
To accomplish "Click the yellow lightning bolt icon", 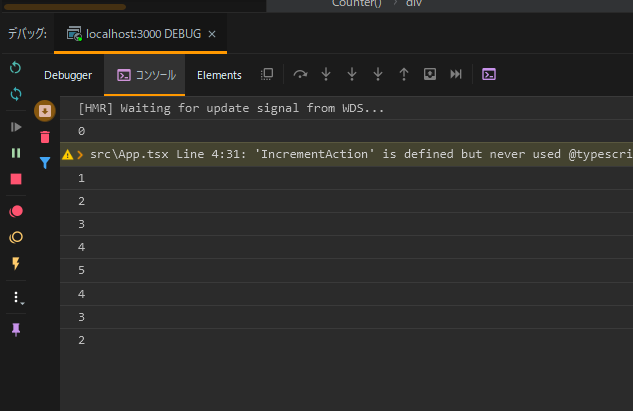I will coord(16,263).
